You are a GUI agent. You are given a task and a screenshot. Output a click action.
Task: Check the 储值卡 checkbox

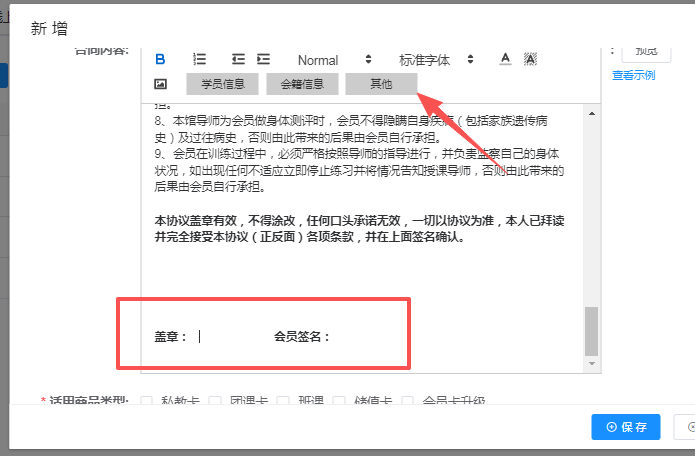coord(339,402)
